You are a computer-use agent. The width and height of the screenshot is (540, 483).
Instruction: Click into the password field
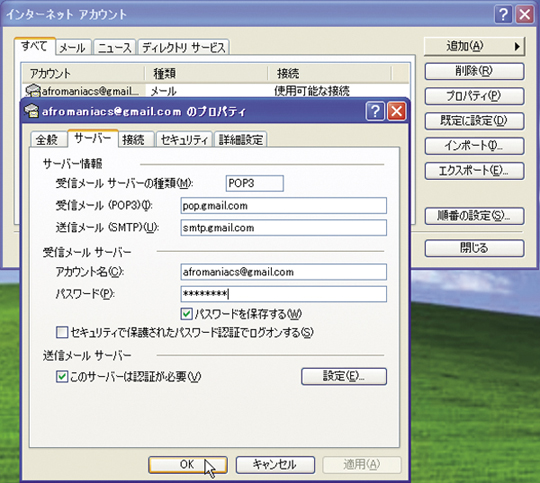pyautogui.click(x=283, y=294)
